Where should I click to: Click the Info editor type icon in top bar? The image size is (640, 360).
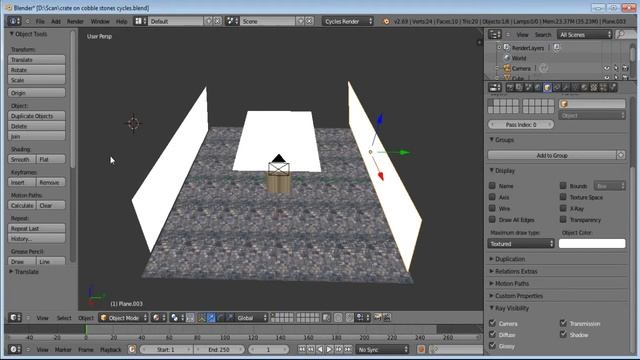tap(14, 21)
